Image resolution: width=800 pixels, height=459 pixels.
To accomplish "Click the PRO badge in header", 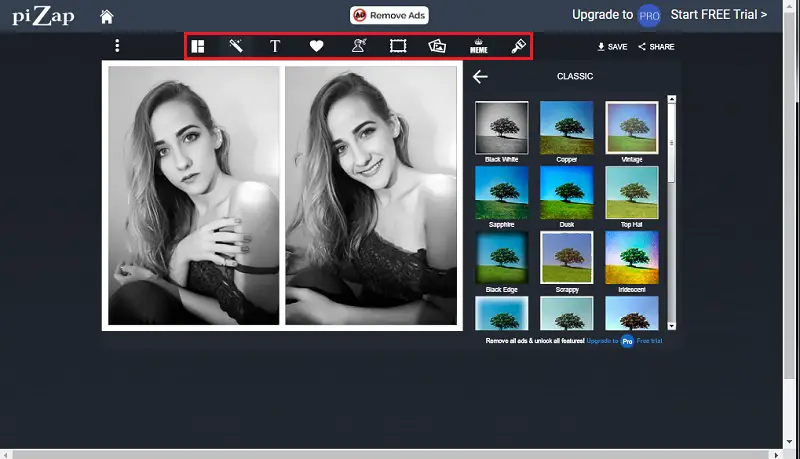I will [649, 16].
